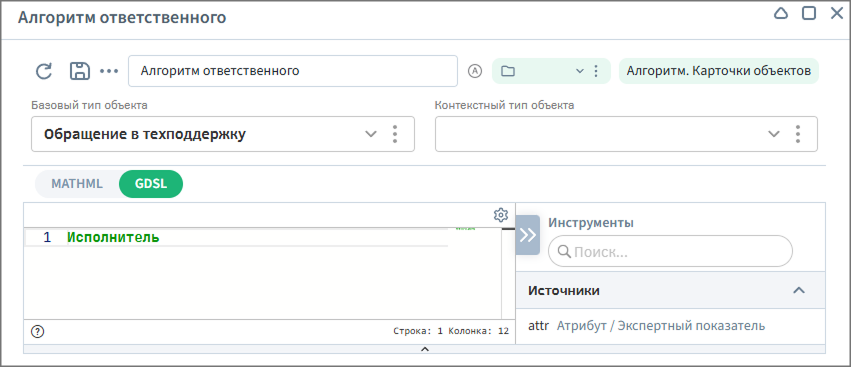Open vertical dots menu beside folder dropdown

596,71
